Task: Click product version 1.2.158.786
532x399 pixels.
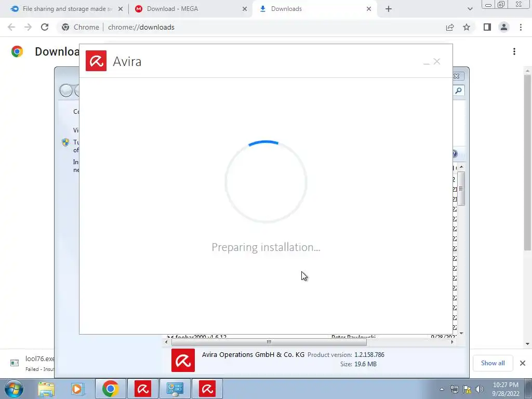Action: tap(369, 355)
